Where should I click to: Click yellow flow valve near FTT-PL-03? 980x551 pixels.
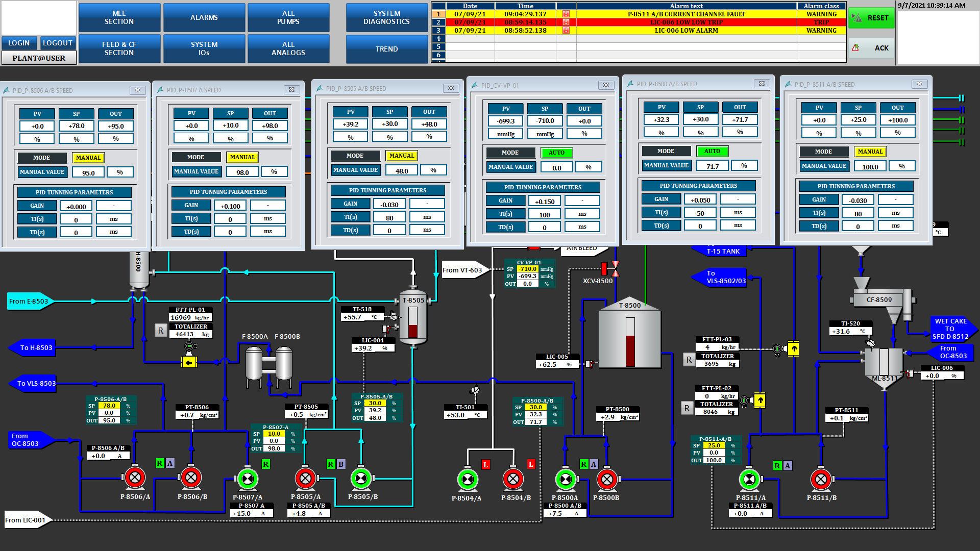[x=794, y=348]
